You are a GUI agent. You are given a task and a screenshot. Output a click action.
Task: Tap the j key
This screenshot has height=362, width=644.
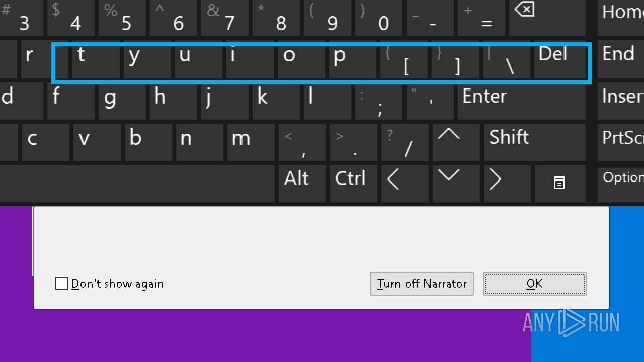(224, 101)
